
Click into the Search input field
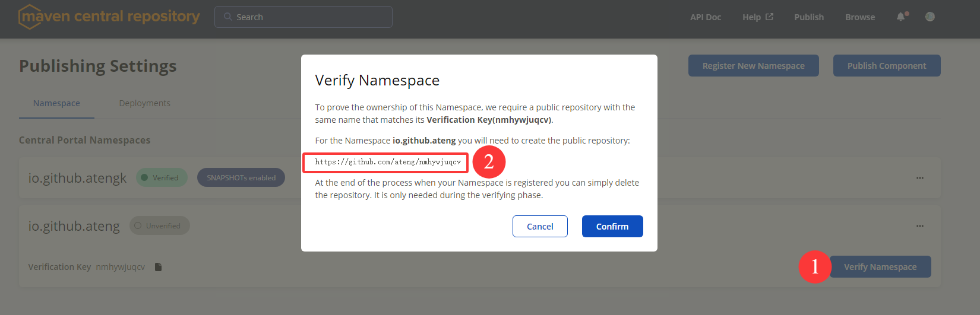(x=309, y=17)
